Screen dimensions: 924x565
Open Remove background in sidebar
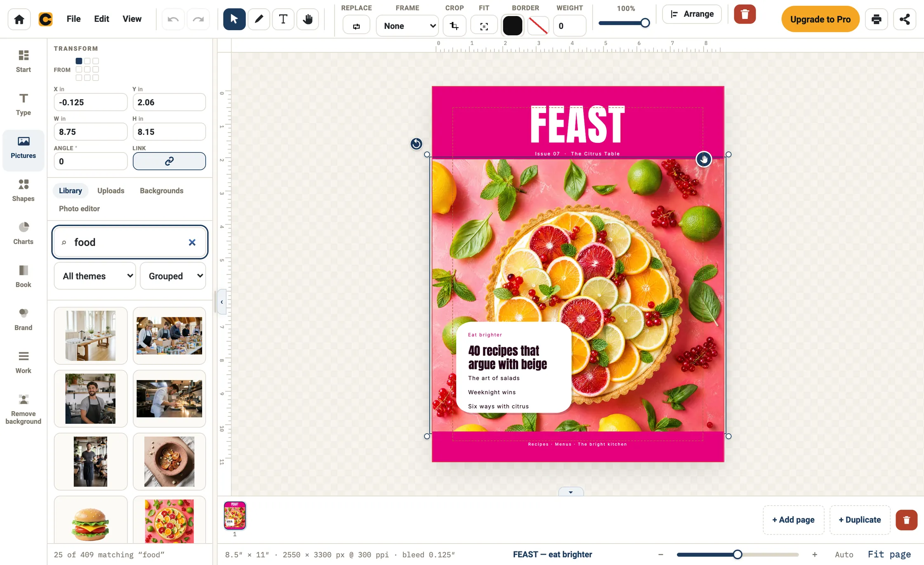coord(24,409)
